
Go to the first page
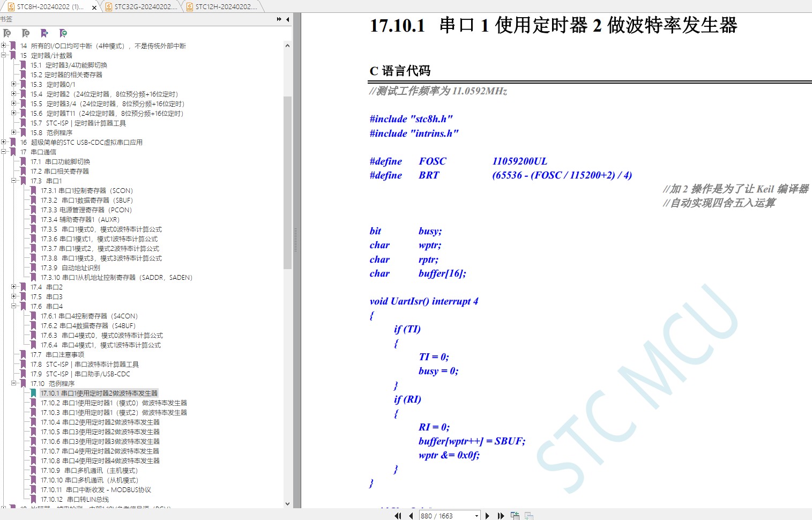coord(398,516)
